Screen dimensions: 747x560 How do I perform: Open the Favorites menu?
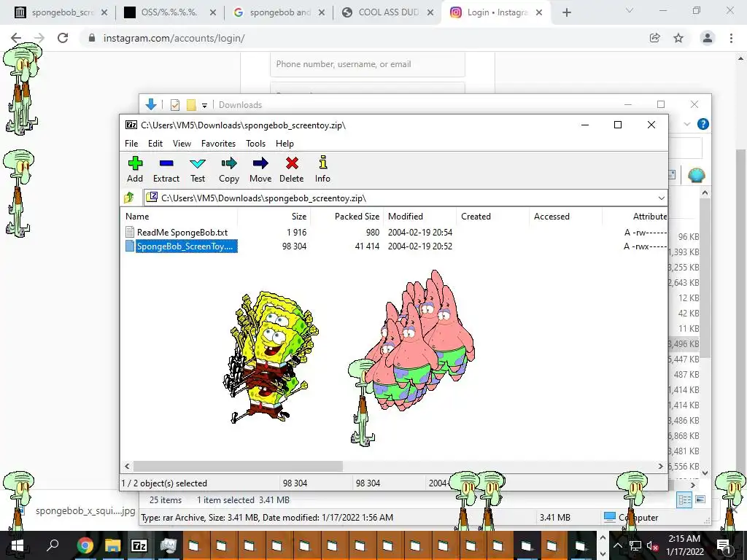(218, 144)
